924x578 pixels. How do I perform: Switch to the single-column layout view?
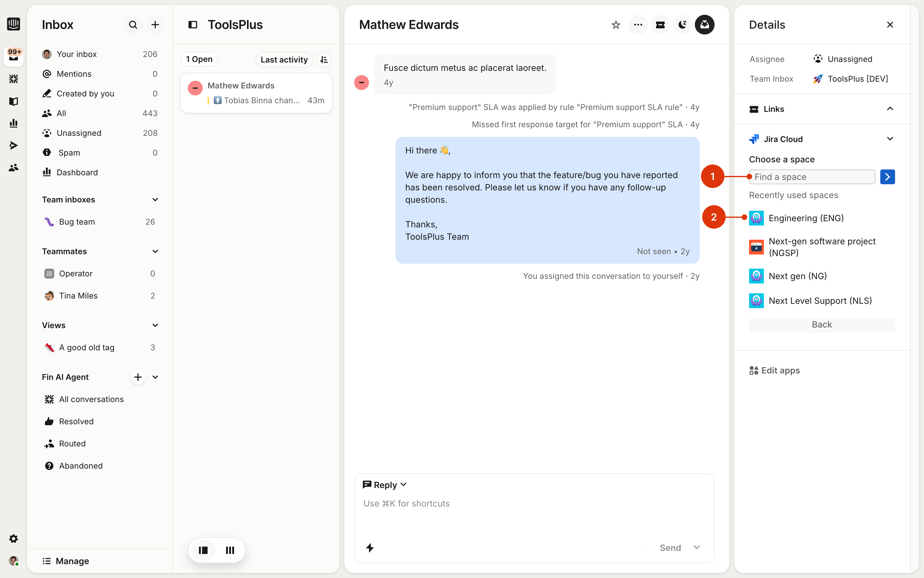pyautogui.click(x=203, y=550)
